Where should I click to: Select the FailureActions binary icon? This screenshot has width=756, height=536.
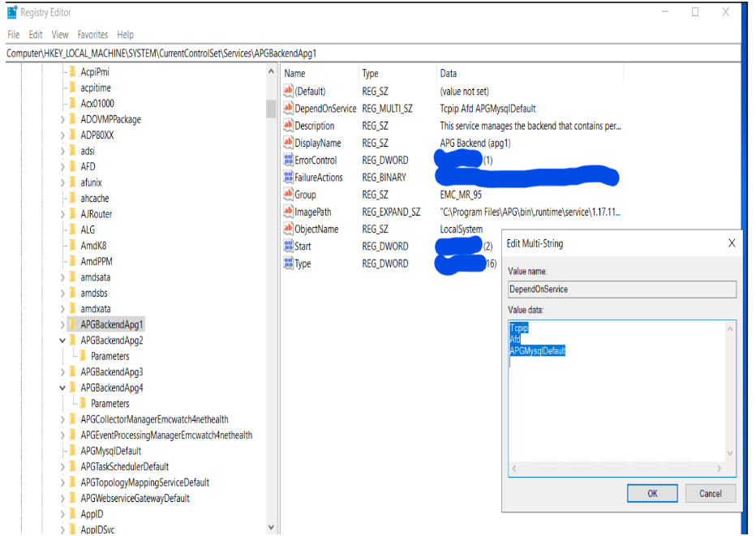click(288, 177)
